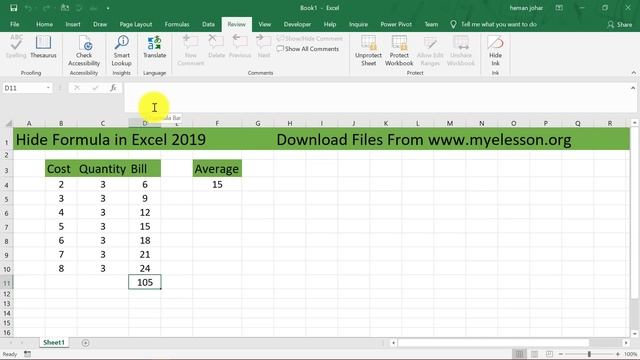Click Unshare Workbook
This screenshot has width=640, height=360.
[x=461, y=51]
